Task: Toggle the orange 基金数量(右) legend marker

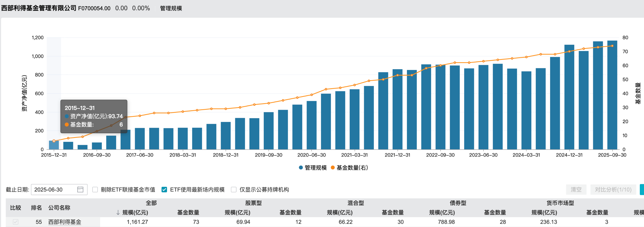Action: (x=333, y=168)
